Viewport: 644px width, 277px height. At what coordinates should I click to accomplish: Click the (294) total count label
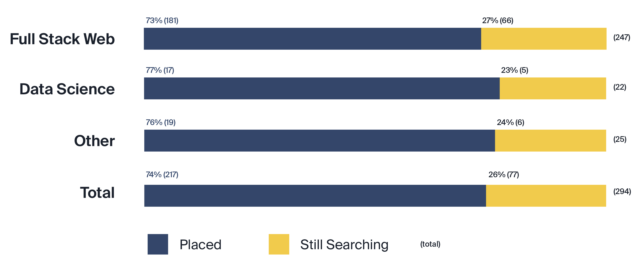[x=622, y=191]
